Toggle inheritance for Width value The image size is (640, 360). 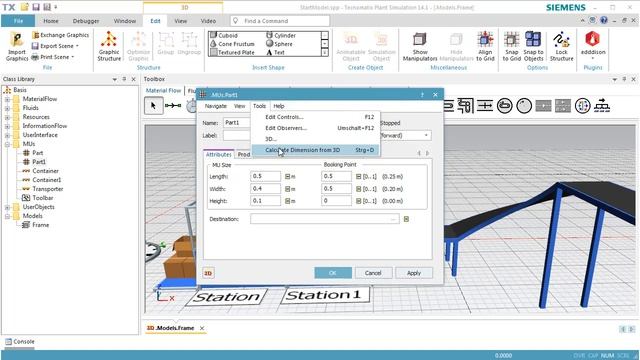[287, 189]
